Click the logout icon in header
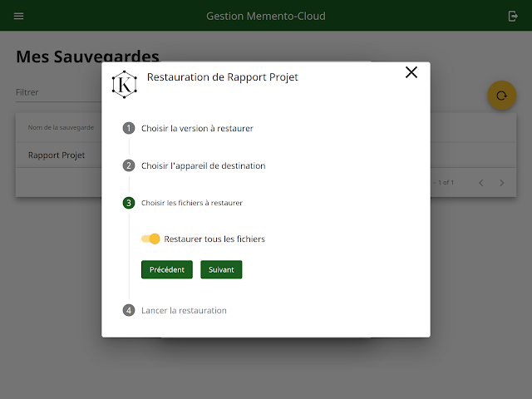The image size is (532, 399). [x=513, y=16]
